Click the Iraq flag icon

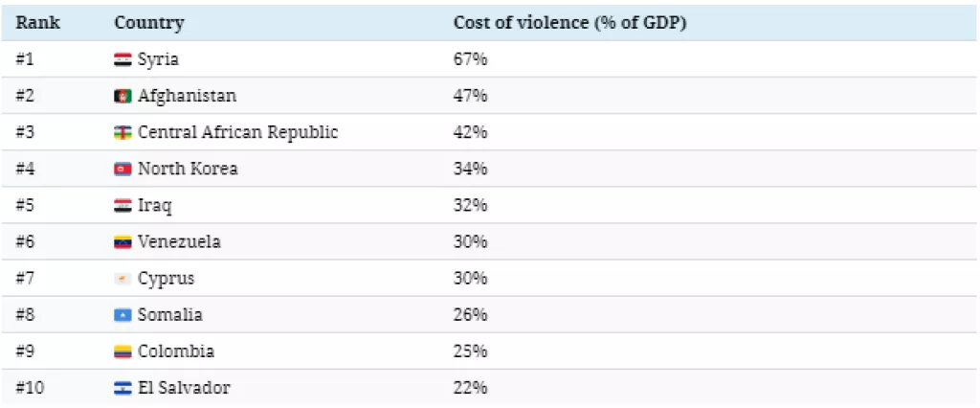[x=122, y=206]
